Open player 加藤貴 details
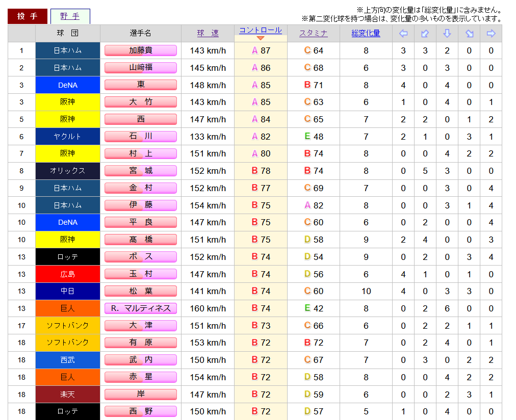516x420 pixels. (x=141, y=50)
